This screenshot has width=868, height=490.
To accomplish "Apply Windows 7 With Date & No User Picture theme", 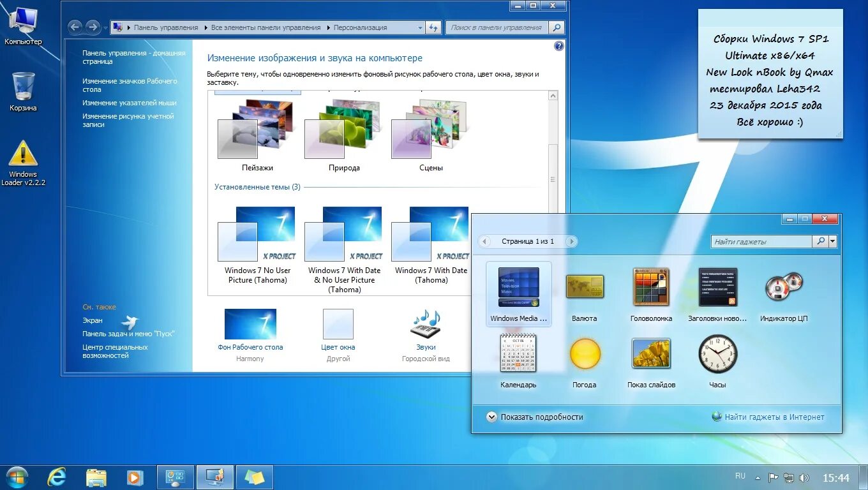I will [x=344, y=250].
